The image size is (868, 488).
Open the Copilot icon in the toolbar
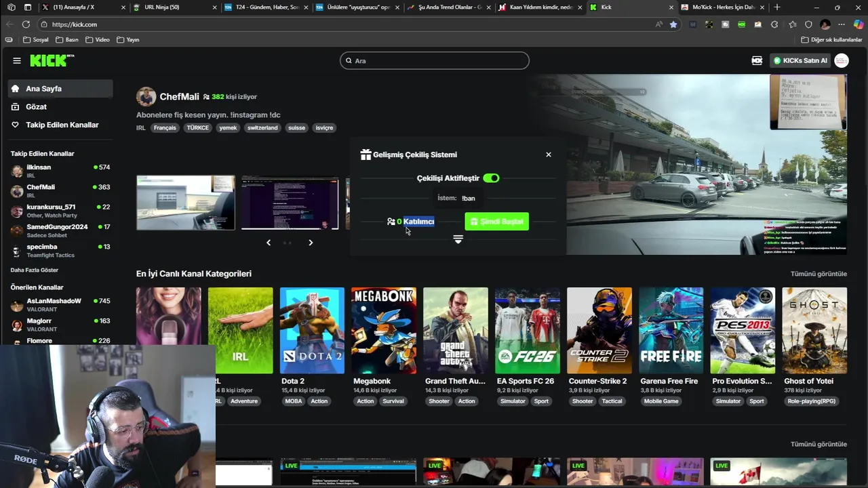858,24
